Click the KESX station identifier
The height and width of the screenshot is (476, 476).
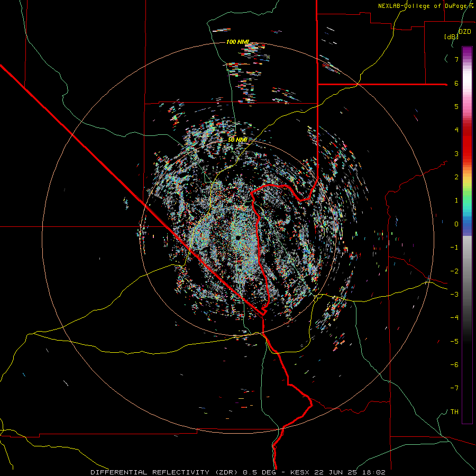(300, 472)
